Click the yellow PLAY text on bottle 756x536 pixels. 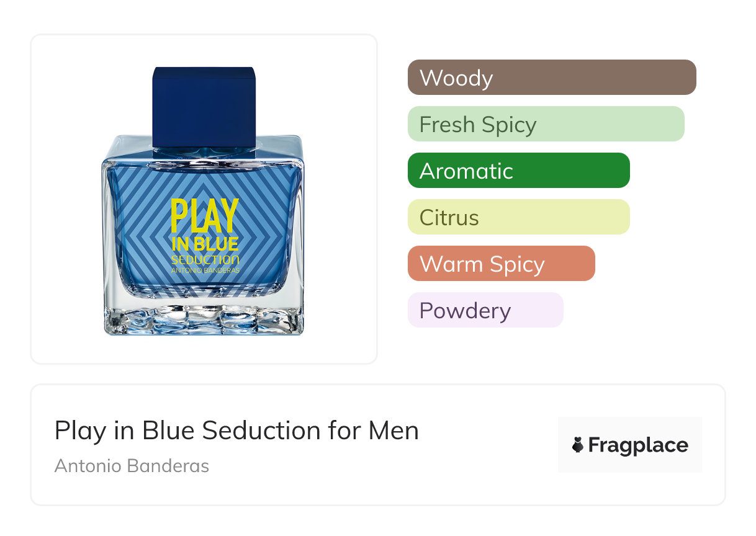[x=204, y=216]
